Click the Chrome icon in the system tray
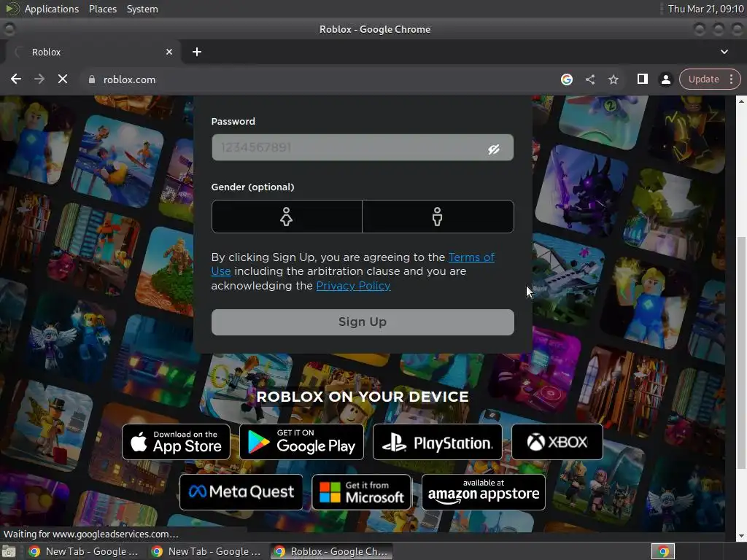The width and height of the screenshot is (747, 560). (x=663, y=551)
